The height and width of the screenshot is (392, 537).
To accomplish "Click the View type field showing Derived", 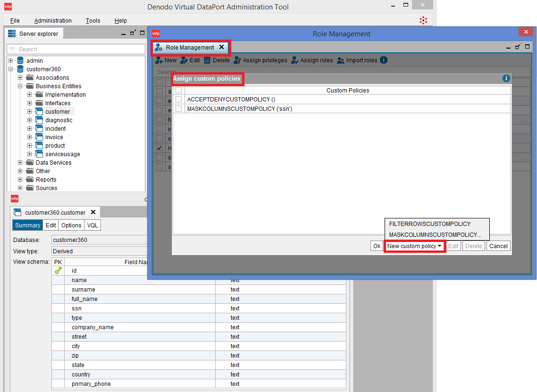I will point(99,251).
